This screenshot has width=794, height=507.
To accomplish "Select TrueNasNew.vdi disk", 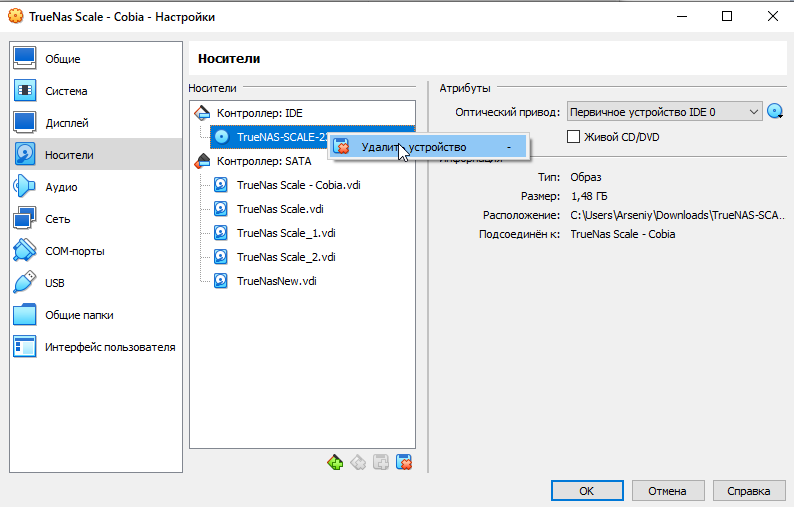I will (x=276, y=281).
